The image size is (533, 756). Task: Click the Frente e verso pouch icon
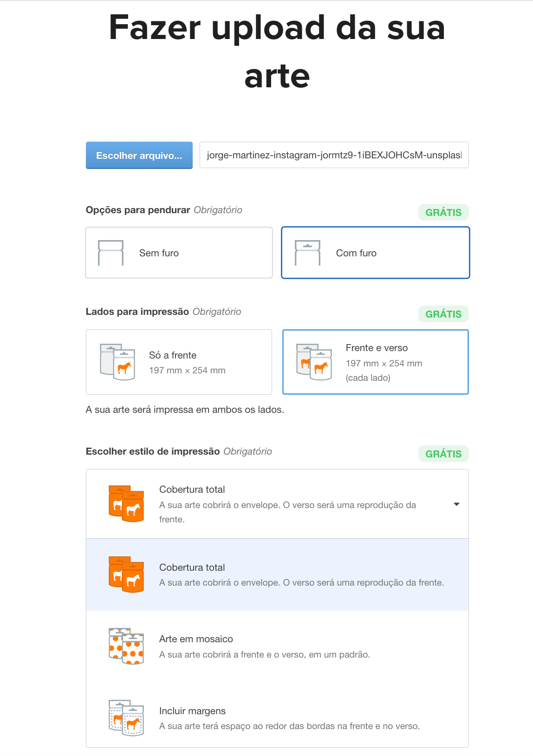click(314, 362)
